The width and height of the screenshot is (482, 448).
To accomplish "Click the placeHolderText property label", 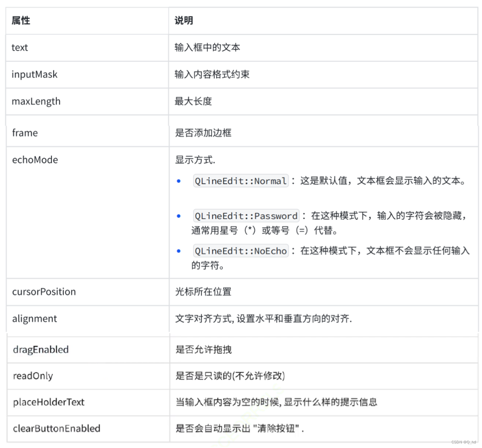I will (x=48, y=402).
